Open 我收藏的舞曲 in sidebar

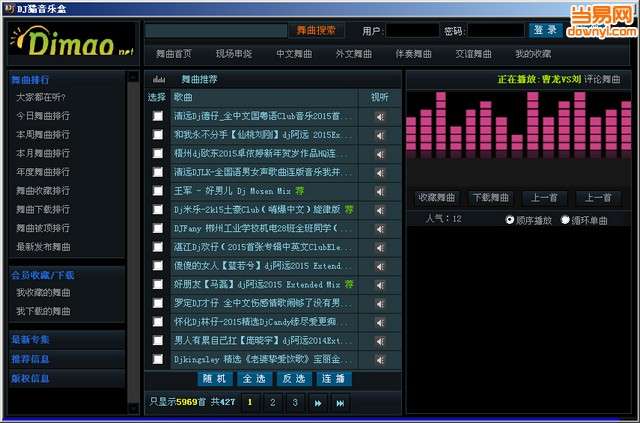(x=43, y=293)
